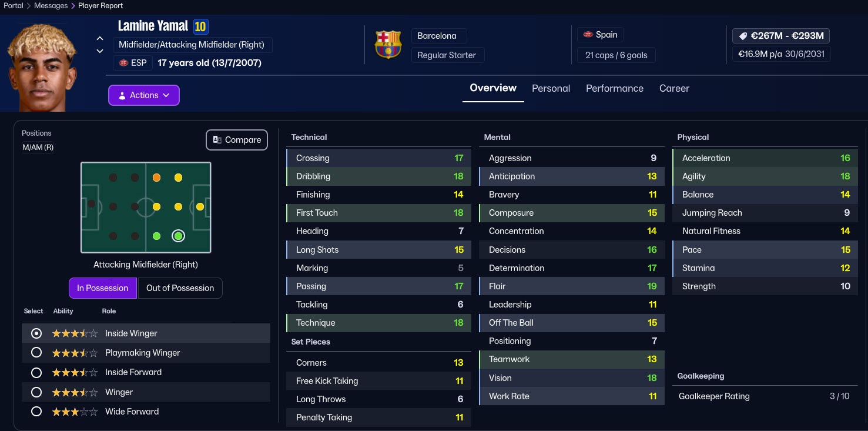The height and width of the screenshot is (431, 868).
Task: Click the Compare button
Action: point(237,140)
